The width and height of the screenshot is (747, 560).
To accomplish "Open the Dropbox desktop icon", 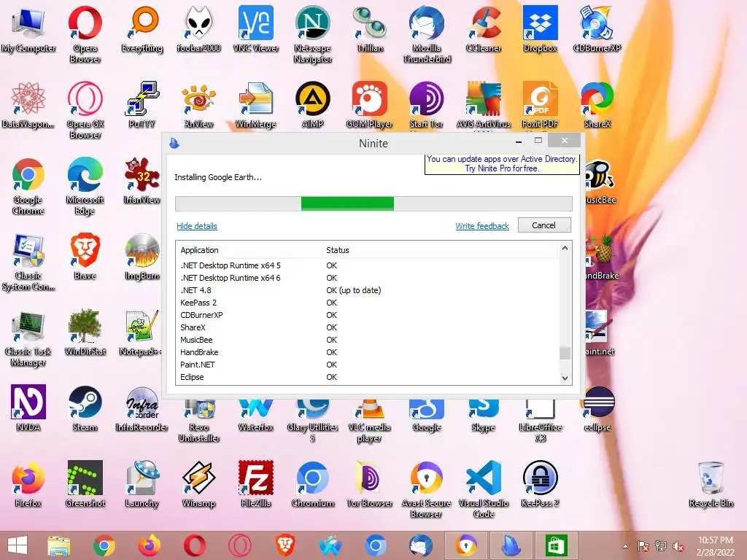I will (x=541, y=28).
